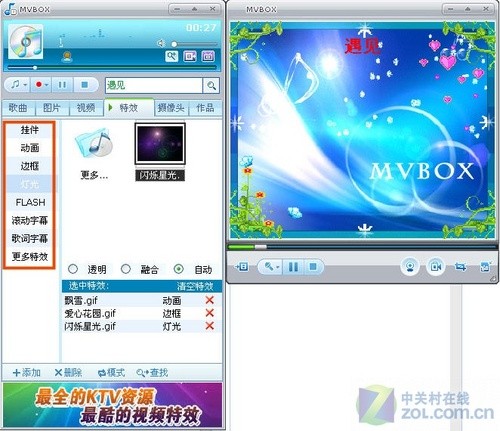Click the speaker mute icon

(x=161, y=43)
